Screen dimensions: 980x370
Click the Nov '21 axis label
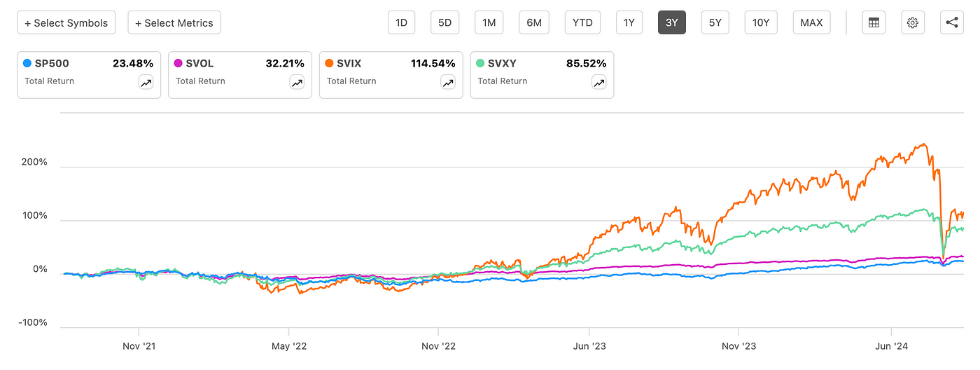tap(139, 346)
